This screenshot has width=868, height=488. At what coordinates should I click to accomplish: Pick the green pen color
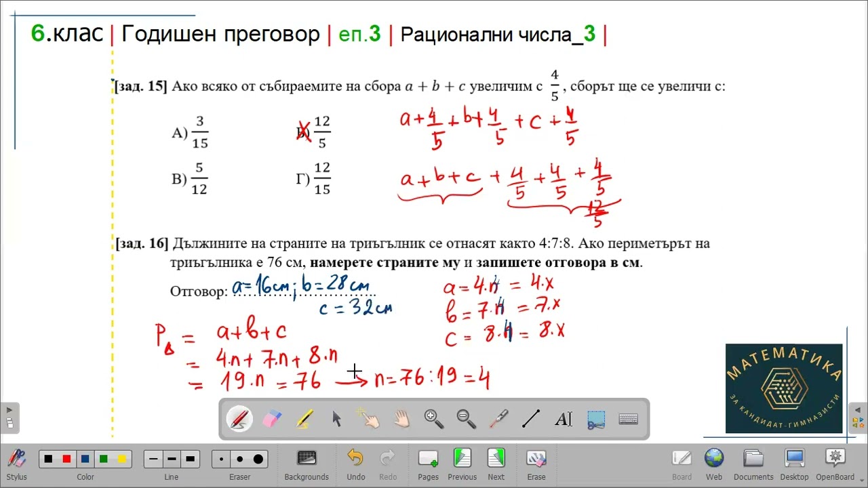coord(103,459)
